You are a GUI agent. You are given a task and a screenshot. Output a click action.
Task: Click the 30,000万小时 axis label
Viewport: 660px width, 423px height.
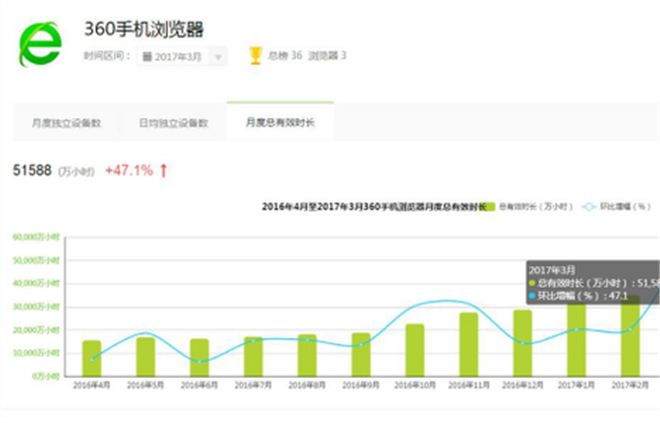click(36, 306)
